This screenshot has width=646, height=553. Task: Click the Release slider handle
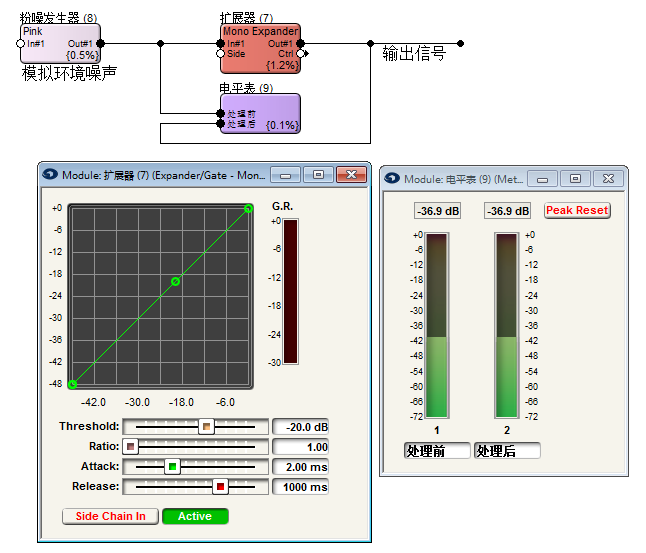(220, 487)
